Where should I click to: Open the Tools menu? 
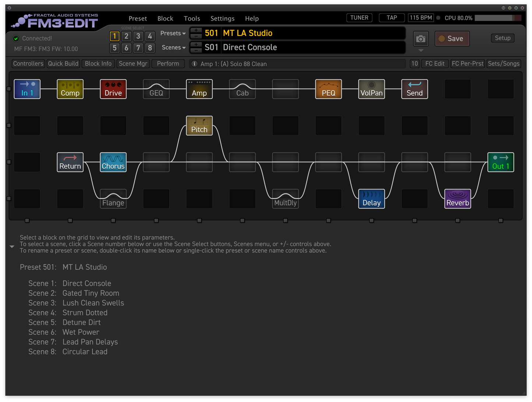(192, 18)
